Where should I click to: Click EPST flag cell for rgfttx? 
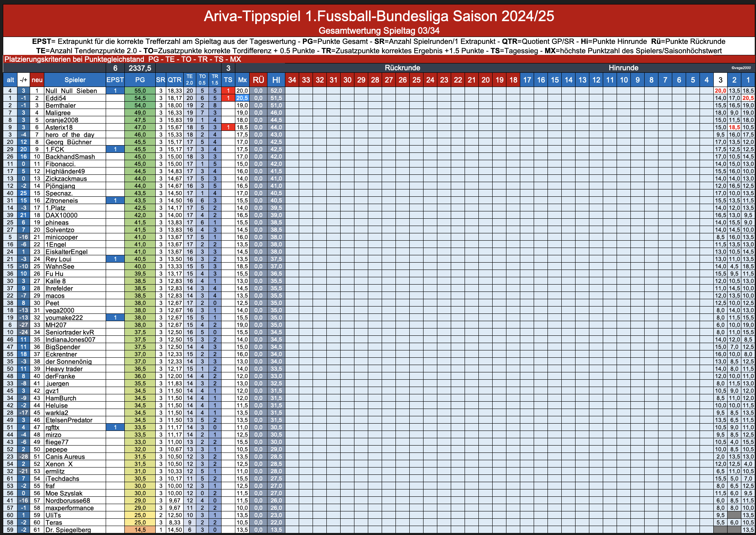click(x=115, y=427)
